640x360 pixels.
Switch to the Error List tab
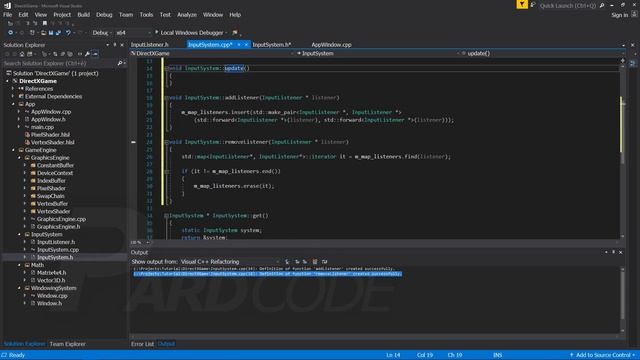point(142,344)
